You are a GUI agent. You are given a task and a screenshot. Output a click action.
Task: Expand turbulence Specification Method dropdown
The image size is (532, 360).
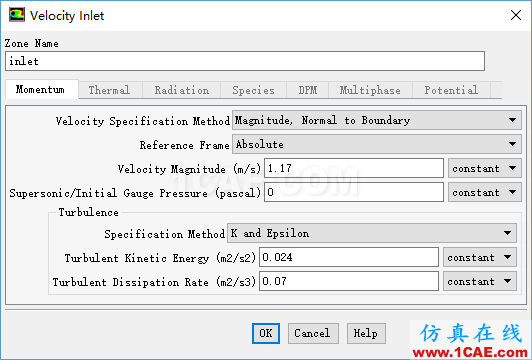tap(372, 233)
